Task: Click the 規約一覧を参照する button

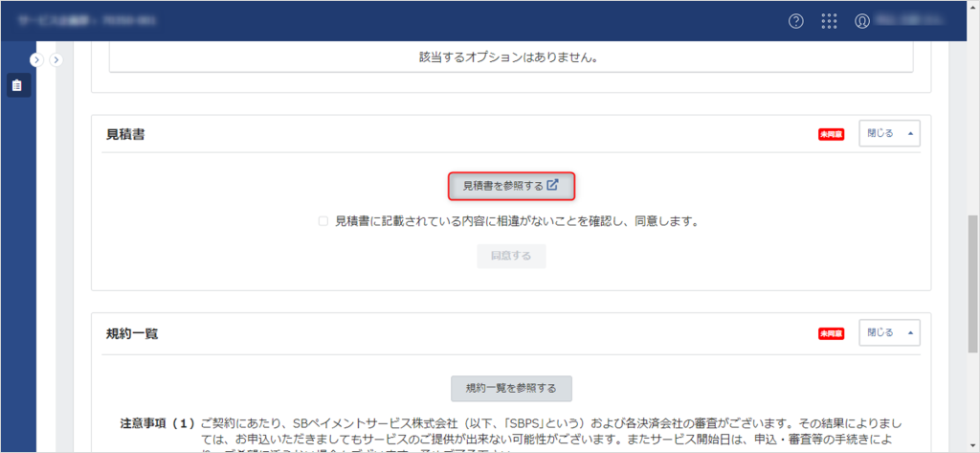Action: coord(511,389)
